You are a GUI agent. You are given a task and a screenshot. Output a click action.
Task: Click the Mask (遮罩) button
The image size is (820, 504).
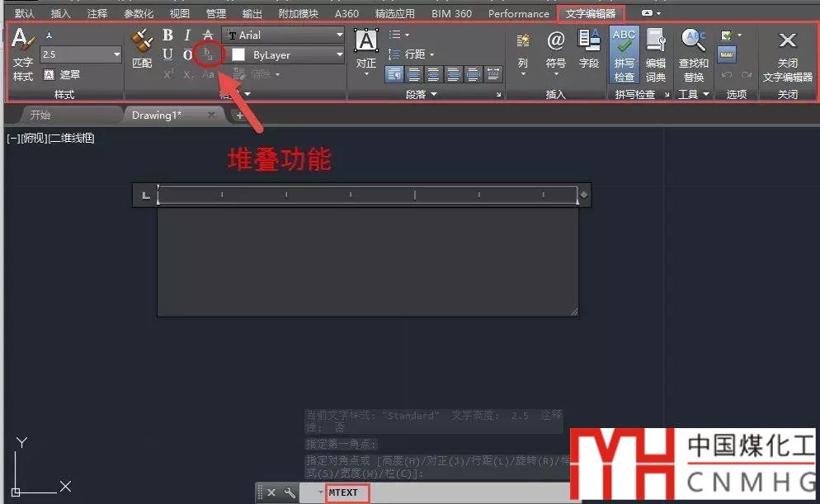click(x=63, y=74)
